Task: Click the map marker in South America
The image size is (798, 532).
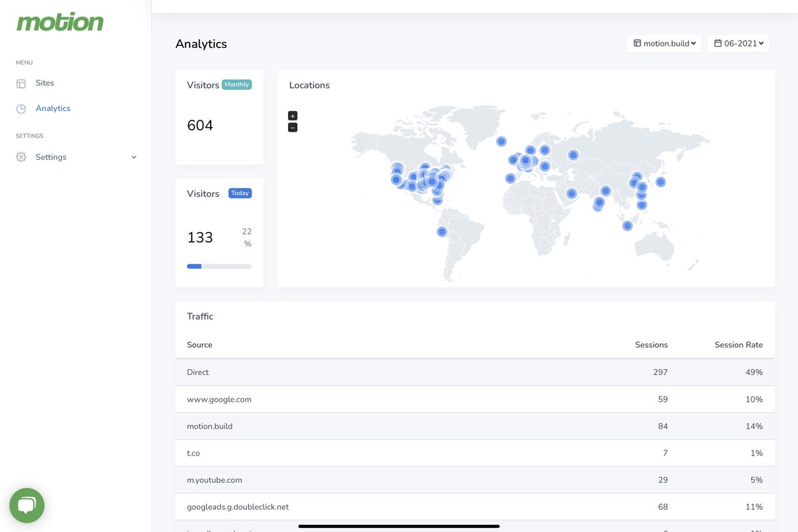Action: pos(442,231)
